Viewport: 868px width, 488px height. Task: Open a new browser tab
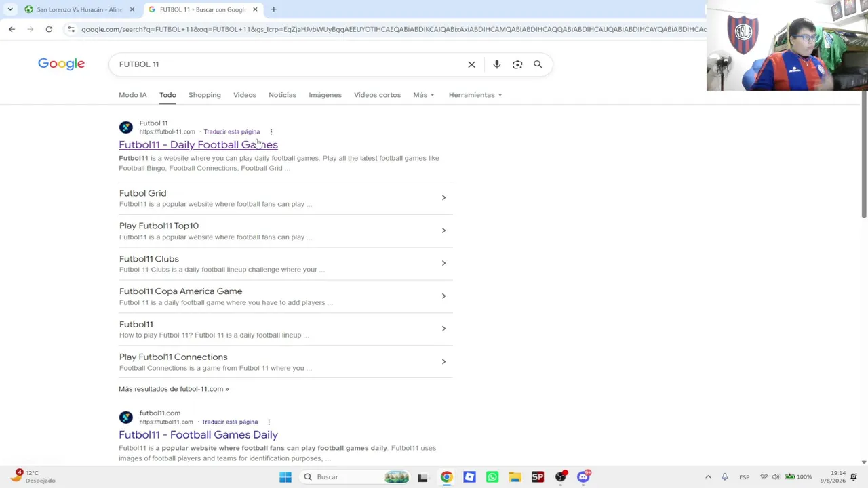tap(273, 9)
